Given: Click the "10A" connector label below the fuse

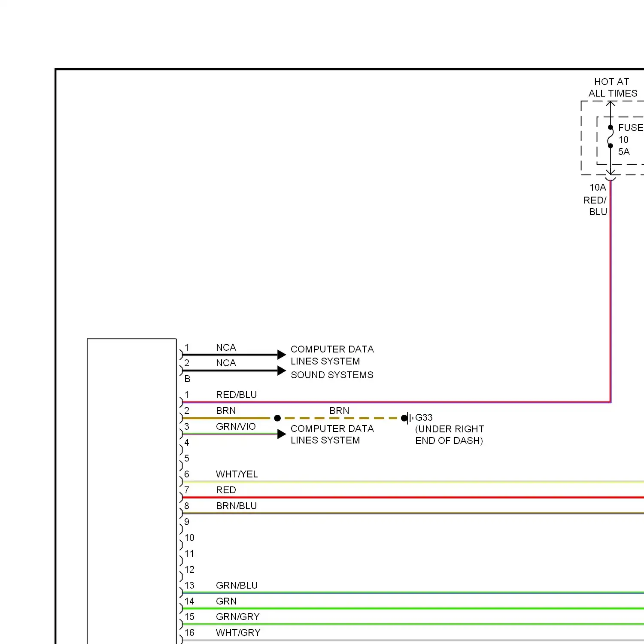Looking at the screenshot, I should coord(598,188).
